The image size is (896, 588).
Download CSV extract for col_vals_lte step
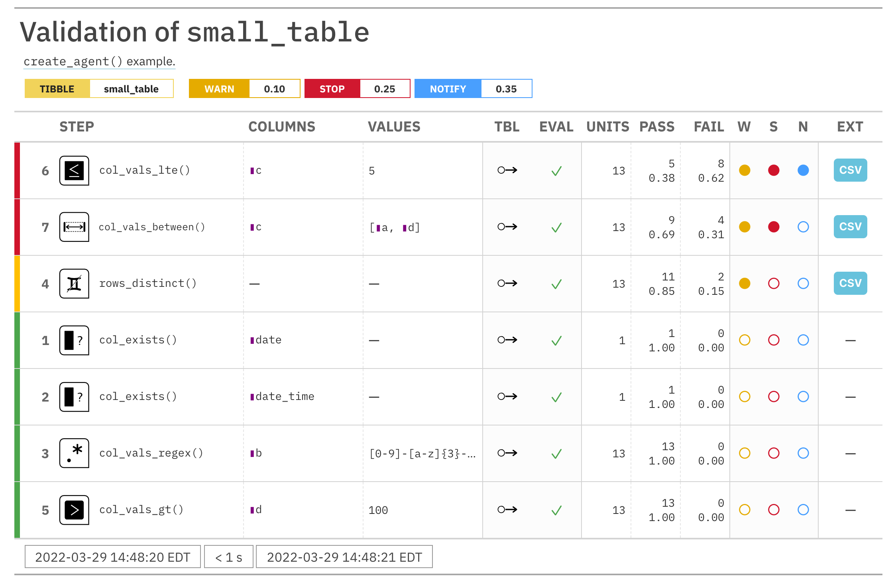pyautogui.click(x=850, y=171)
